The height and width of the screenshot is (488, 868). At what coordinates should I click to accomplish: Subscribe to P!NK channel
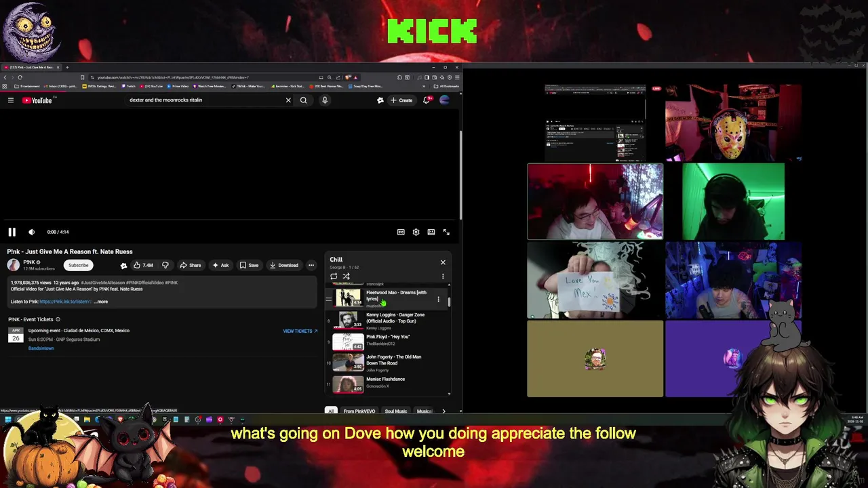click(78, 265)
